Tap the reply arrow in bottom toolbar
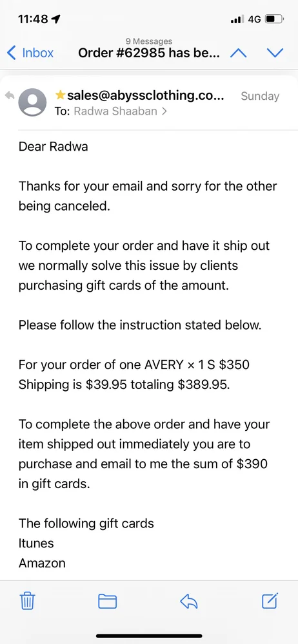 coord(189,601)
